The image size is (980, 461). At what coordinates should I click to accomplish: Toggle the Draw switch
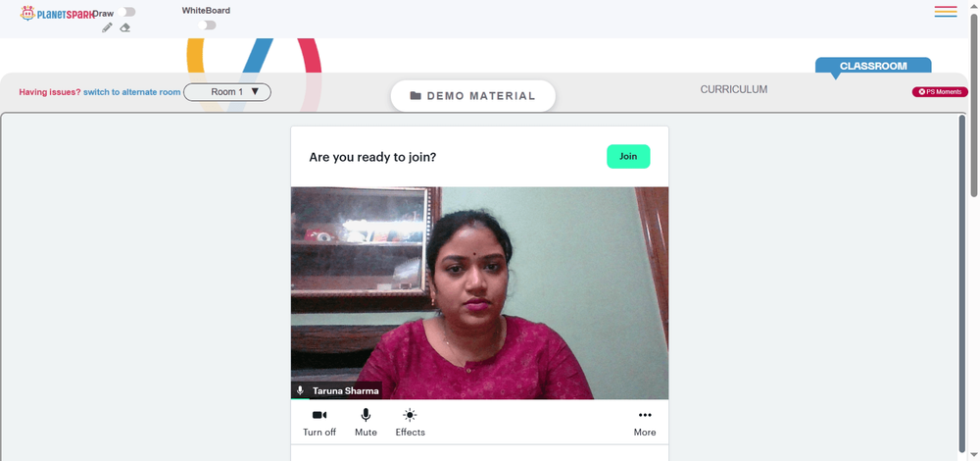126,12
